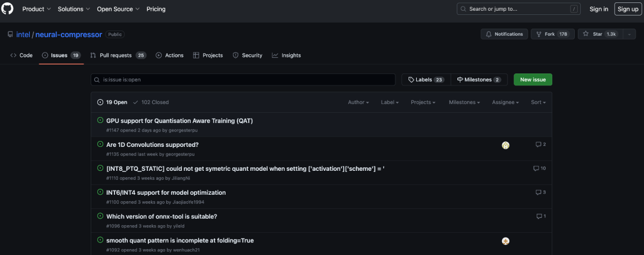Viewport: 644px width, 255px height.
Task: Click open-status icon of onnx-tool issue
Action: [x=100, y=216]
